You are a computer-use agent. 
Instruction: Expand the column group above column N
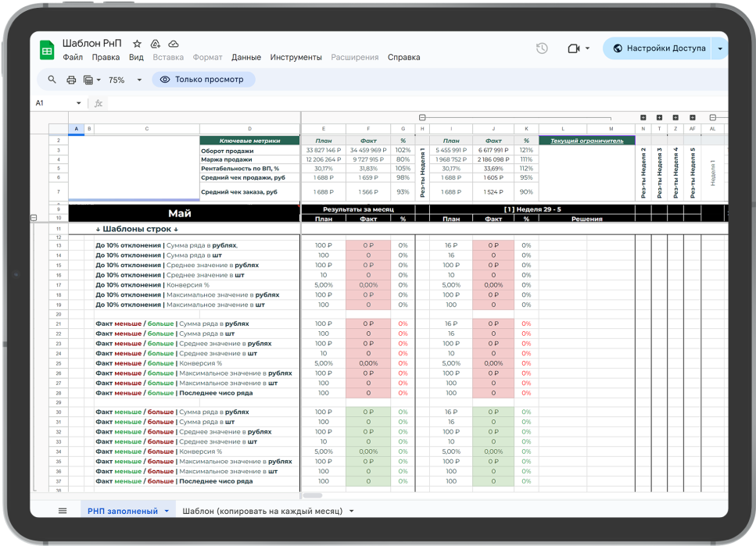pyautogui.click(x=643, y=117)
